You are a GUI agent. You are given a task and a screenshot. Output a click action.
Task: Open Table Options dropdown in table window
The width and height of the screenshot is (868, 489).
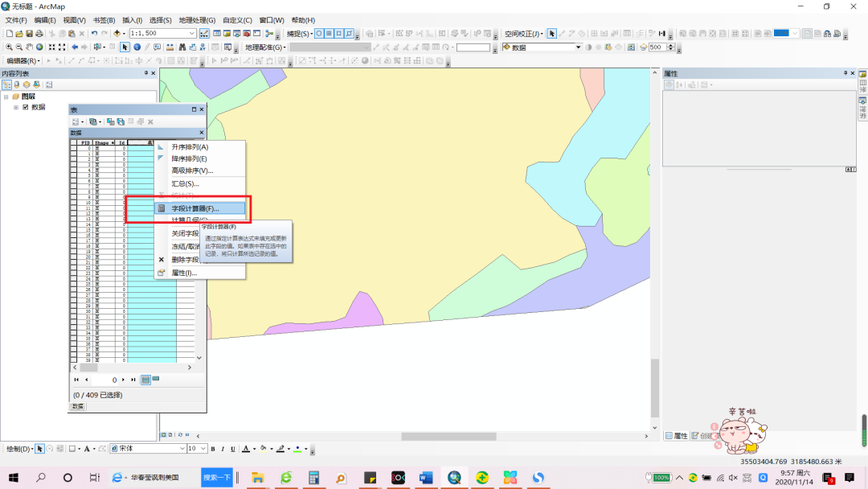click(77, 121)
